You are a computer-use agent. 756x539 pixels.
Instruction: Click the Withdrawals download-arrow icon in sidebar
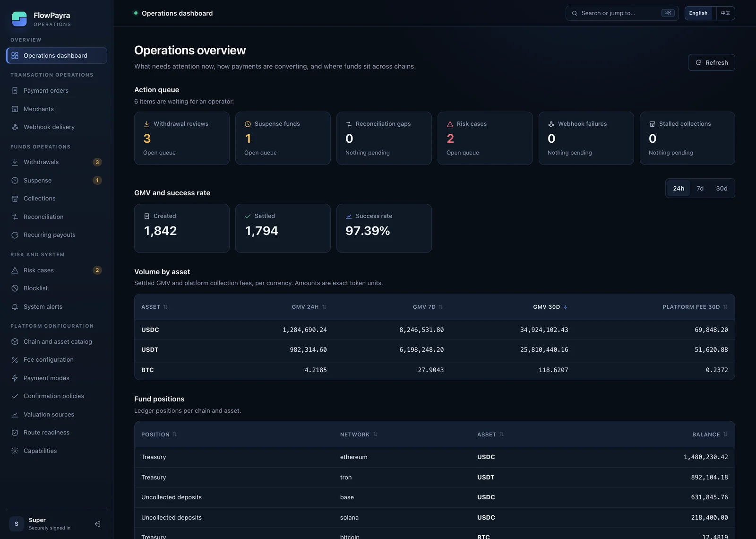coord(15,162)
